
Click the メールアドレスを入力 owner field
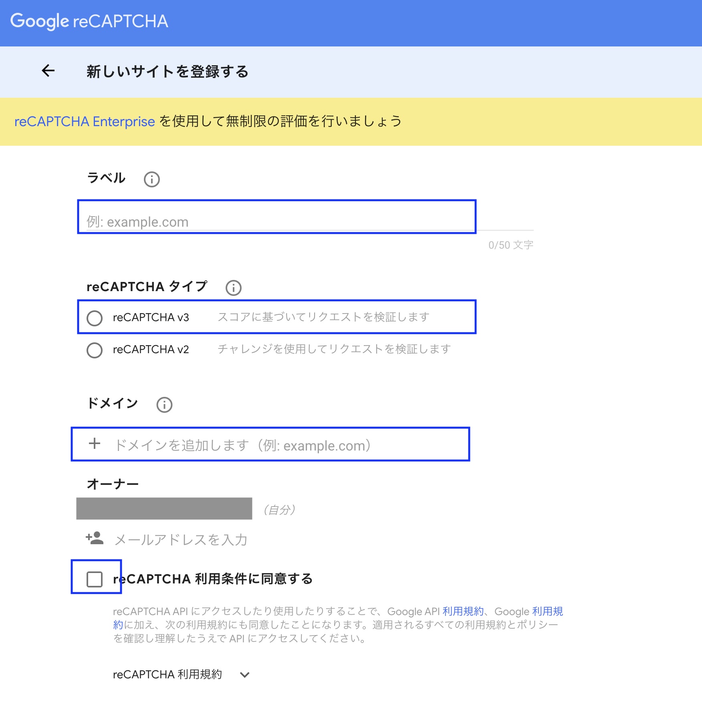coord(181,540)
